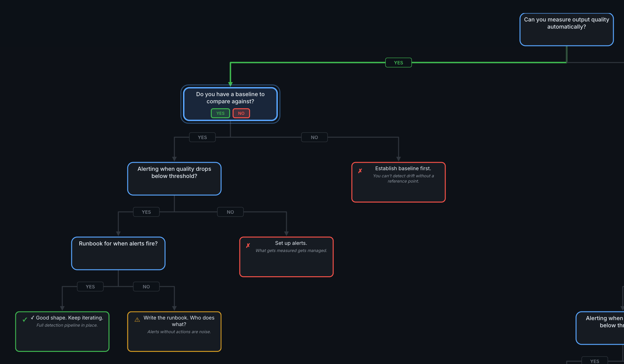Click the YES label above 'Runbook for when alerts fire?'
Screen dimensions: 624x364
pyautogui.click(x=146, y=212)
